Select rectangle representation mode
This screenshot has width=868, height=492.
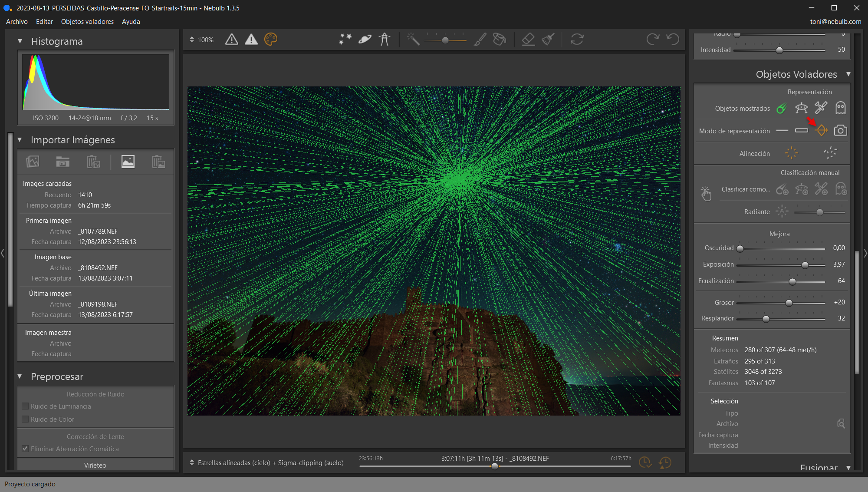tap(801, 131)
